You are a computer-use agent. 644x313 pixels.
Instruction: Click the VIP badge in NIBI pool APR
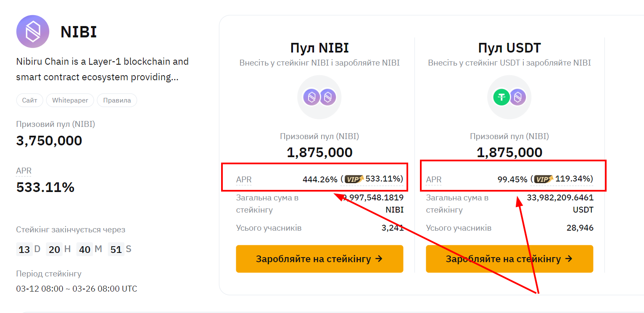click(x=354, y=179)
